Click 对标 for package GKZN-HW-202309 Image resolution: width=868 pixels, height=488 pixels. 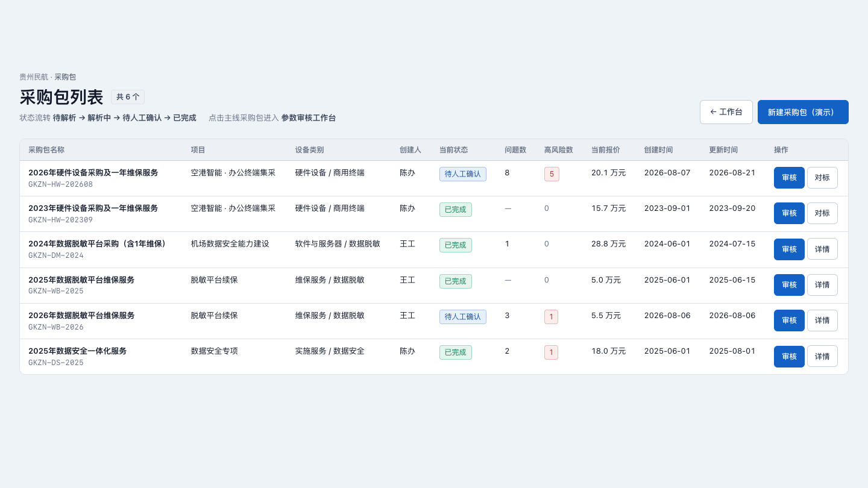(822, 213)
